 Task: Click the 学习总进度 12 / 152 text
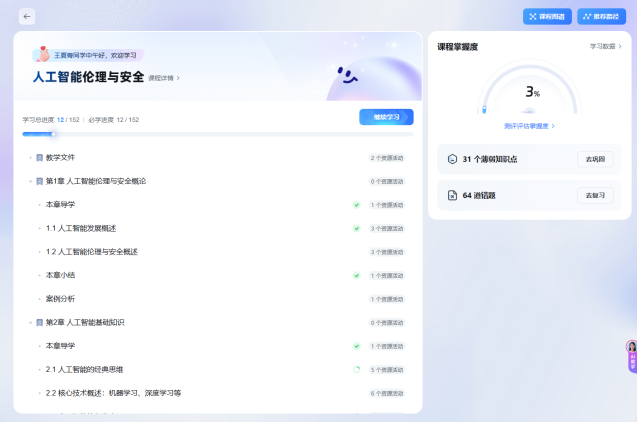(x=51, y=120)
